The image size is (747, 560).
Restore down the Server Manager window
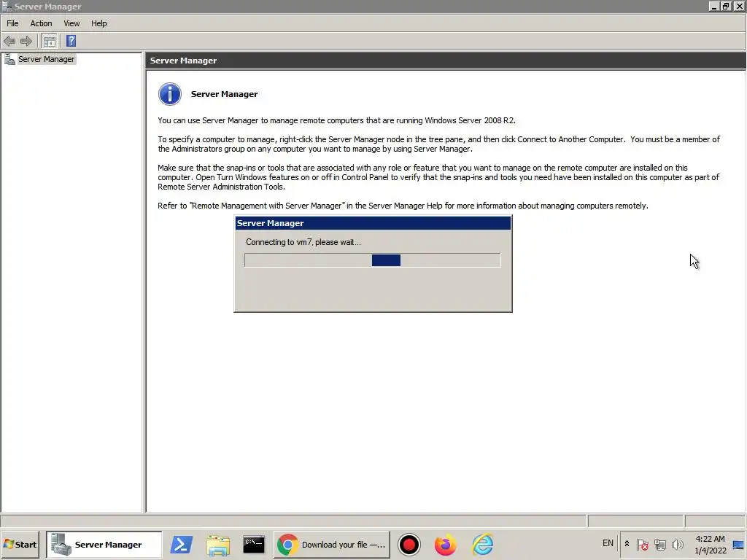[x=726, y=6]
